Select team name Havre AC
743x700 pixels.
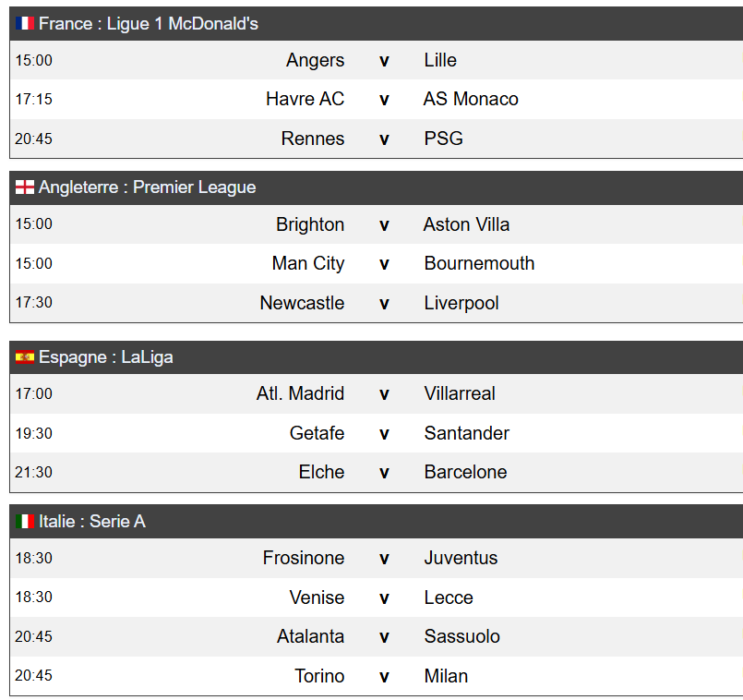[305, 99]
